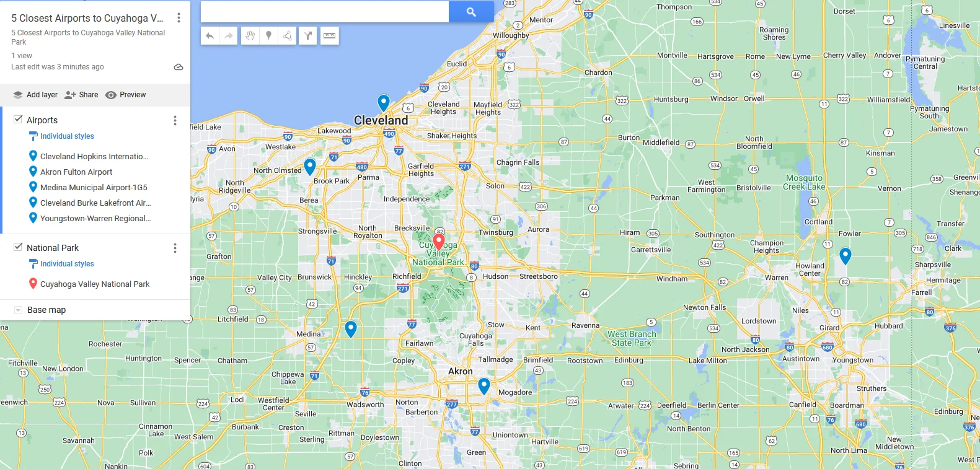Image resolution: width=980 pixels, height=469 pixels.
Task: Click the Youngstown label on map
Action: coord(853,360)
